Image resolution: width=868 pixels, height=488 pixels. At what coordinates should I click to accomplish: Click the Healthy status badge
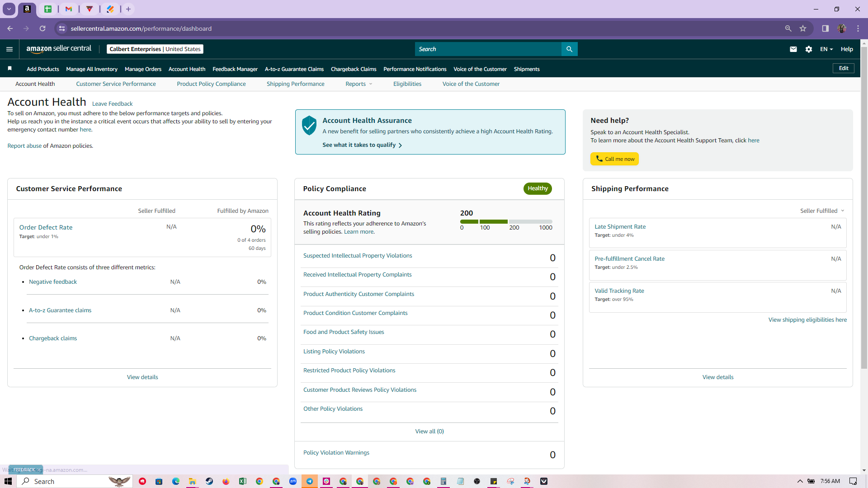(x=538, y=188)
